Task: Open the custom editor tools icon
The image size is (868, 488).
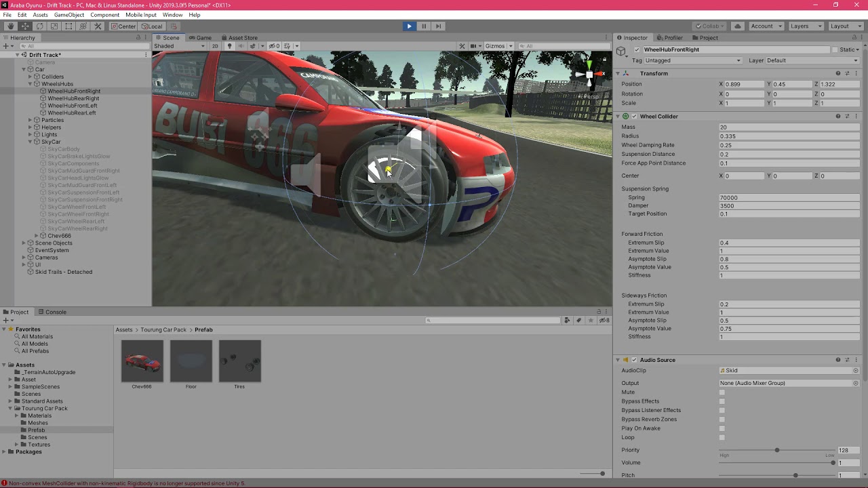Action: (x=98, y=26)
